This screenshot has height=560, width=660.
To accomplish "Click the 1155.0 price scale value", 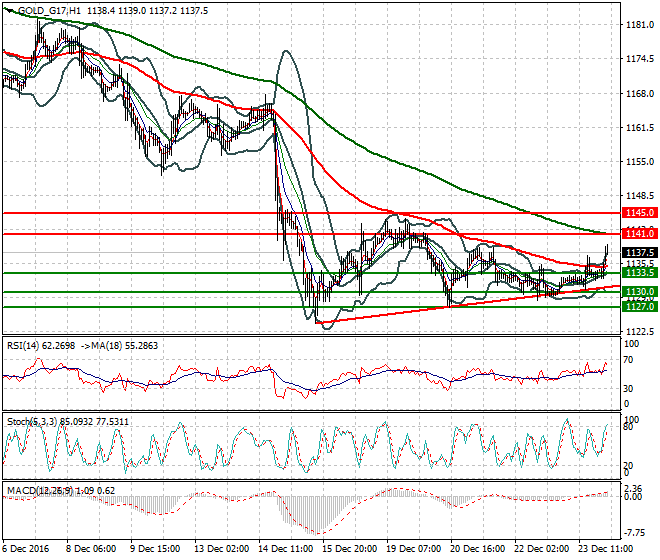I will click(640, 162).
